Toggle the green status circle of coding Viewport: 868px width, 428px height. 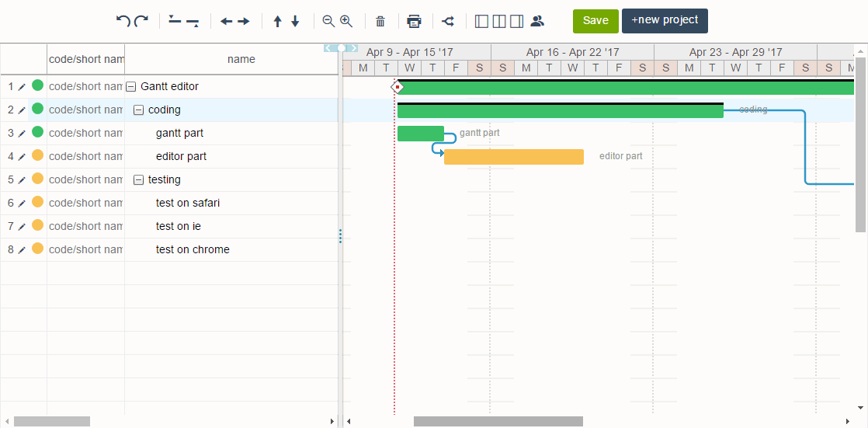(x=37, y=109)
